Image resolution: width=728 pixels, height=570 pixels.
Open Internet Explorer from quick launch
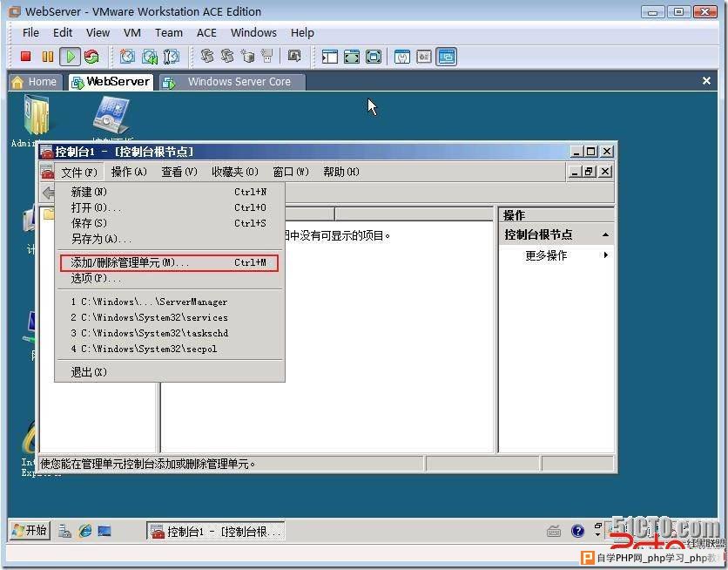(x=85, y=531)
